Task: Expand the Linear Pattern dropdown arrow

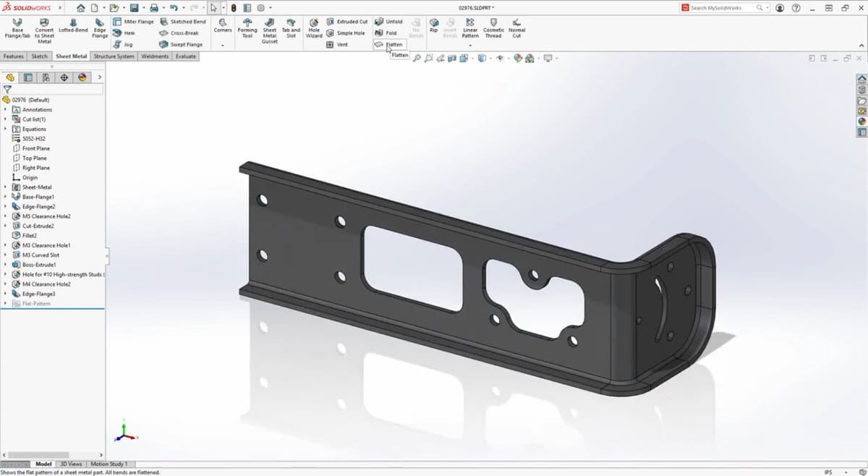Action: pos(470,46)
